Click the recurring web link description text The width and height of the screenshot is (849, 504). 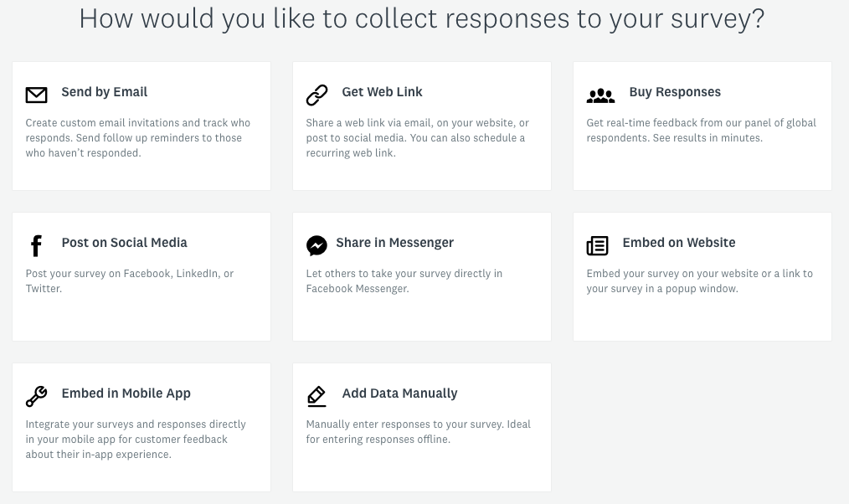coord(418,138)
